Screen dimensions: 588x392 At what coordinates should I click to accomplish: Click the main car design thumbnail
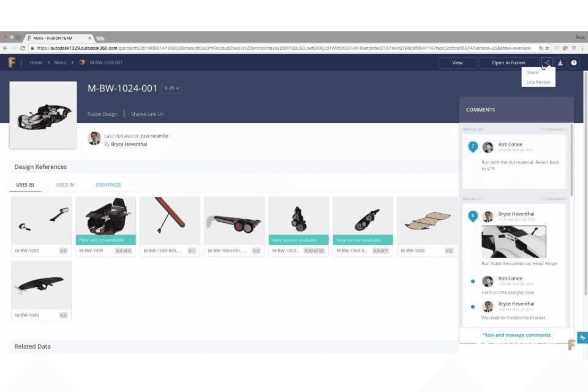click(43, 116)
